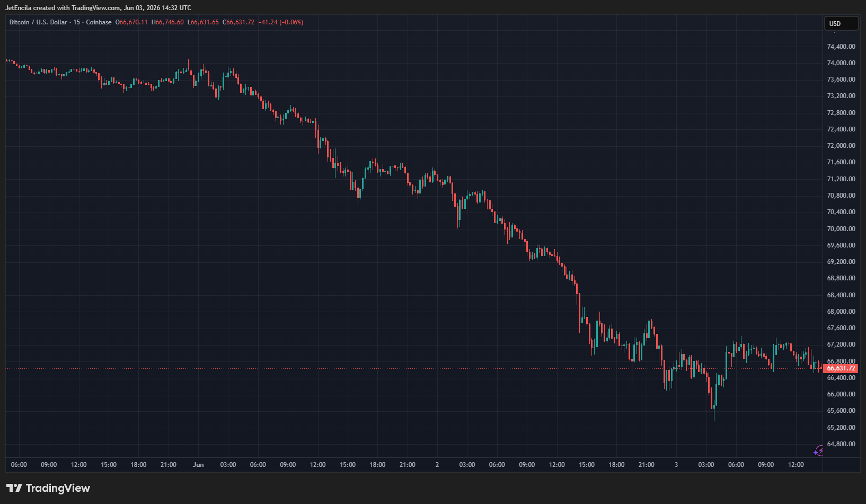The width and height of the screenshot is (866, 504).
Task: Click the high value H66,746.60
Action: 167,22
